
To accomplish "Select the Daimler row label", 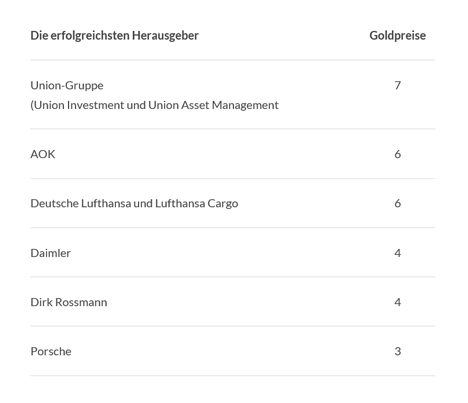I will tap(50, 253).
